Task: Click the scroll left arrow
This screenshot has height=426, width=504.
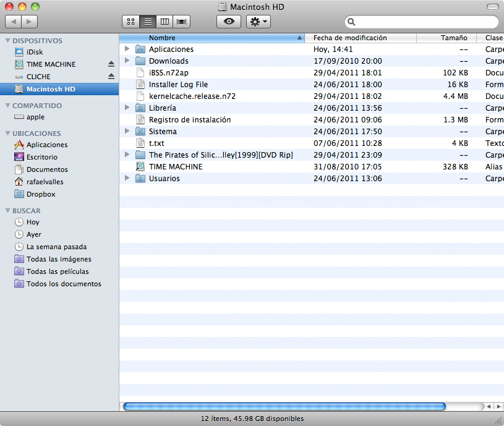Action: click(x=489, y=406)
